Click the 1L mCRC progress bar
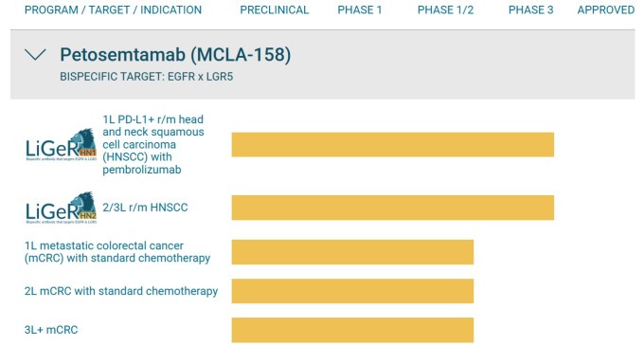 (352, 252)
